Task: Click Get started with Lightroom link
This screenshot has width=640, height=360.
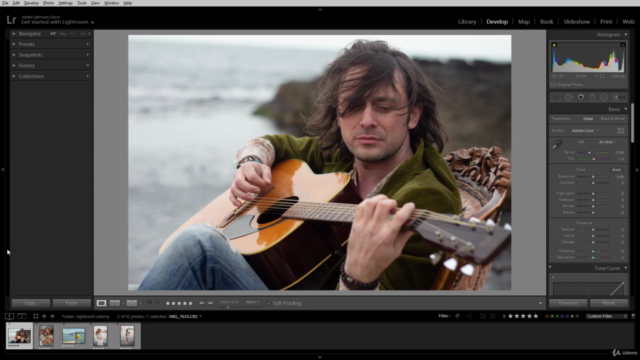Action: tap(55, 22)
